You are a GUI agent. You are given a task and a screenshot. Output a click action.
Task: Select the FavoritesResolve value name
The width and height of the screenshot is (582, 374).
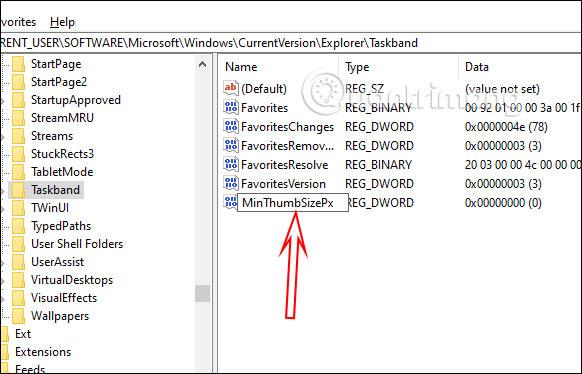tap(284, 165)
